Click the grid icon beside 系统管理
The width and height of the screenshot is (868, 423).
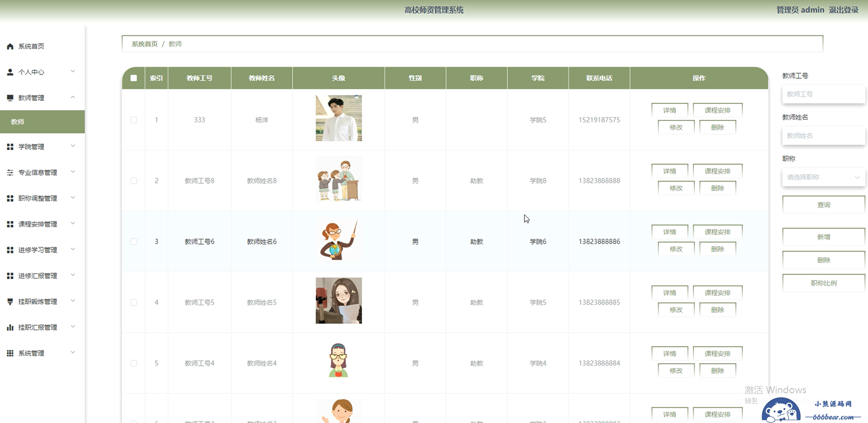(10, 353)
